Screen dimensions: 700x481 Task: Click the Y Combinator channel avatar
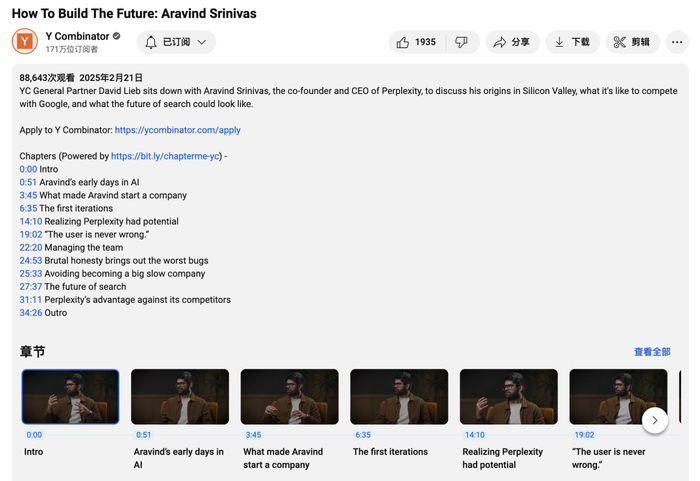(25, 42)
